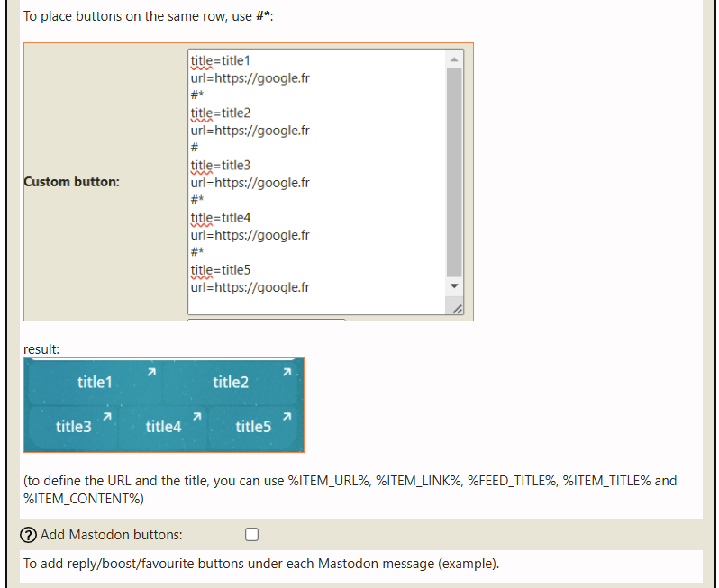Click the arrow icon on the title5 button
The width and height of the screenshot is (719, 588).
287,416
